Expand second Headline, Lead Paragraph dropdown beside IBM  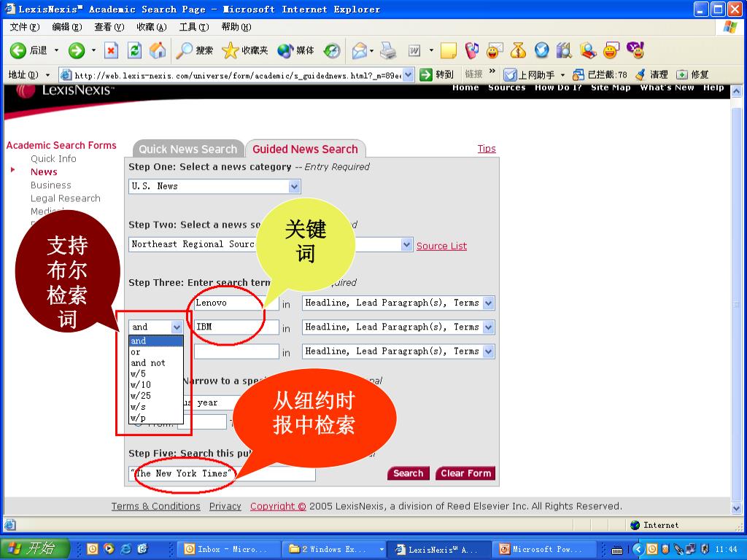(488, 327)
